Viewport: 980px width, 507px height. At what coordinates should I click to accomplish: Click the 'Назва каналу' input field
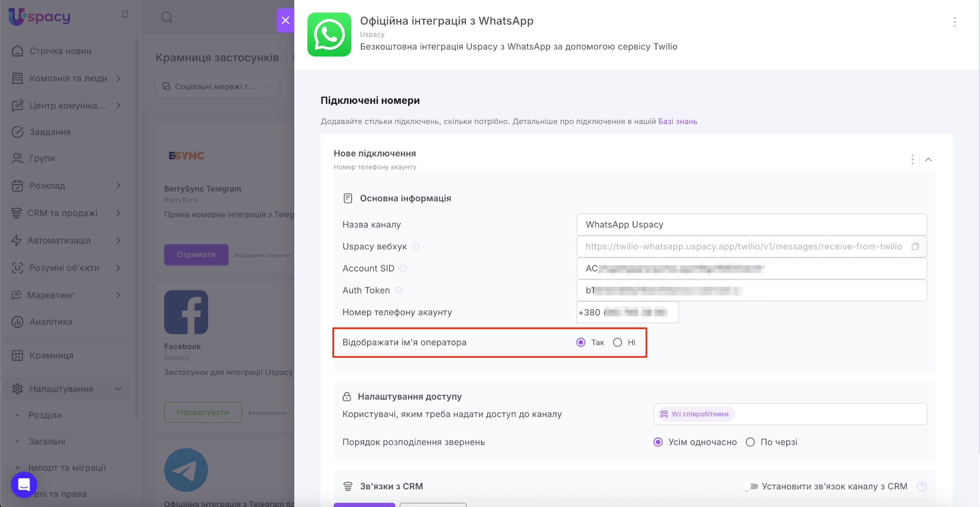tap(751, 225)
